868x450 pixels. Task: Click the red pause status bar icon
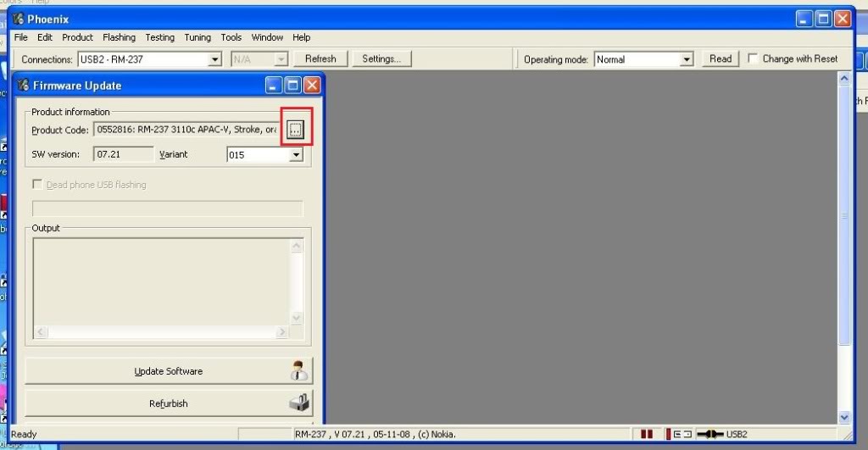click(647, 434)
